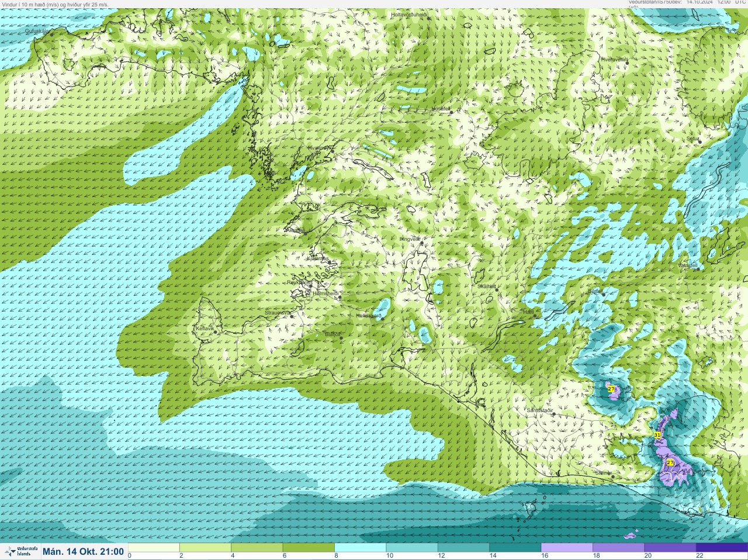Select the dark purple swatch above 22 m/s
This screenshot has width=748, height=560.
[x=722, y=548]
